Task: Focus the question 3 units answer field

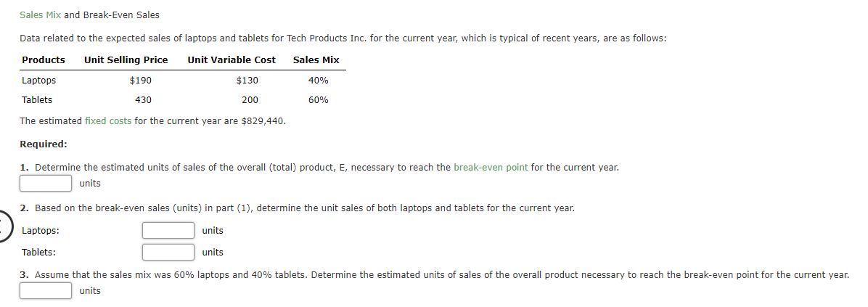Action: coord(46,290)
